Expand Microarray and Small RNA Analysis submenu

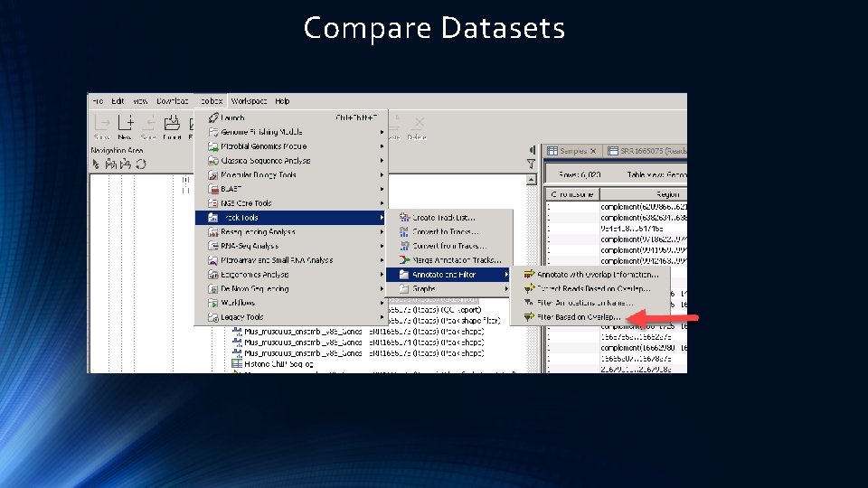coord(291,260)
